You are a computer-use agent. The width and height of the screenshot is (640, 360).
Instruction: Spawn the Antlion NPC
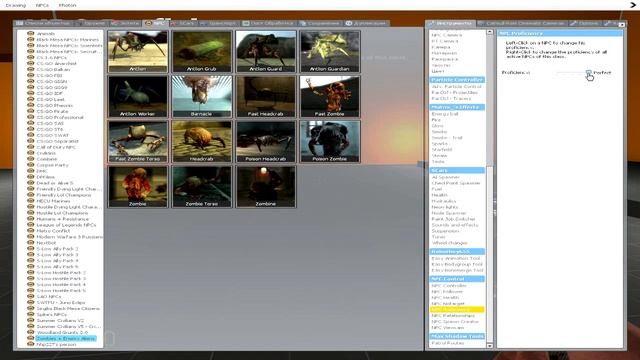pyautogui.click(x=138, y=51)
